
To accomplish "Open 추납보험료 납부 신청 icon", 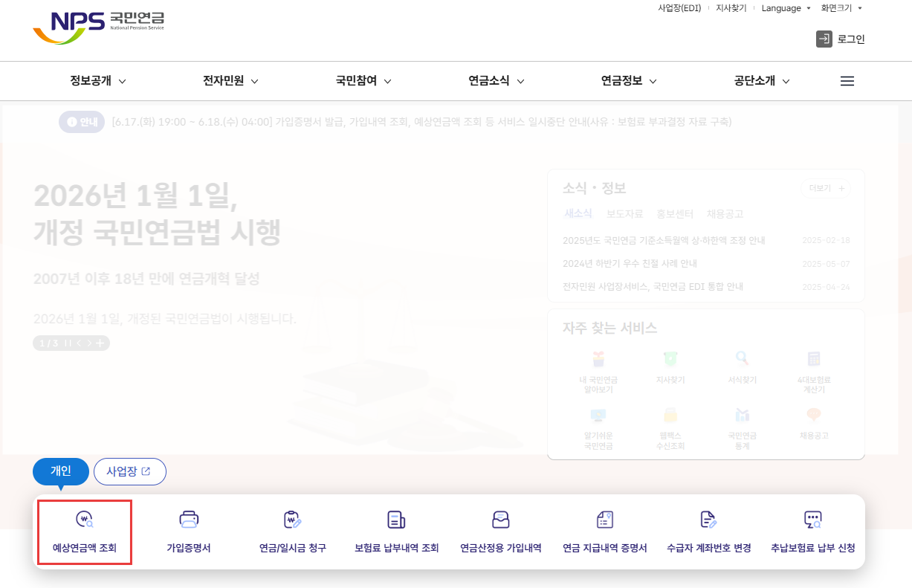I will pyautogui.click(x=812, y=530).
